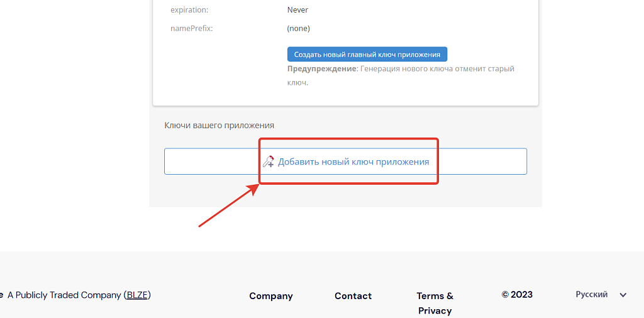Click the key-with-plus icon
This screenshot has width=644, height=318.
pos(269,162)
